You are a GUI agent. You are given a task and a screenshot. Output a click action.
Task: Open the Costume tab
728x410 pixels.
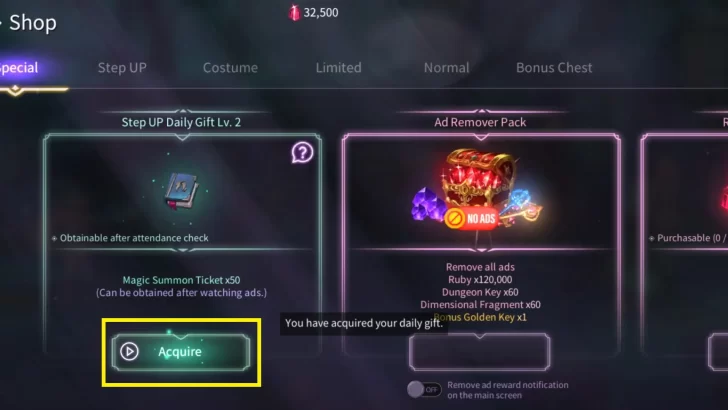coord(230,68)
